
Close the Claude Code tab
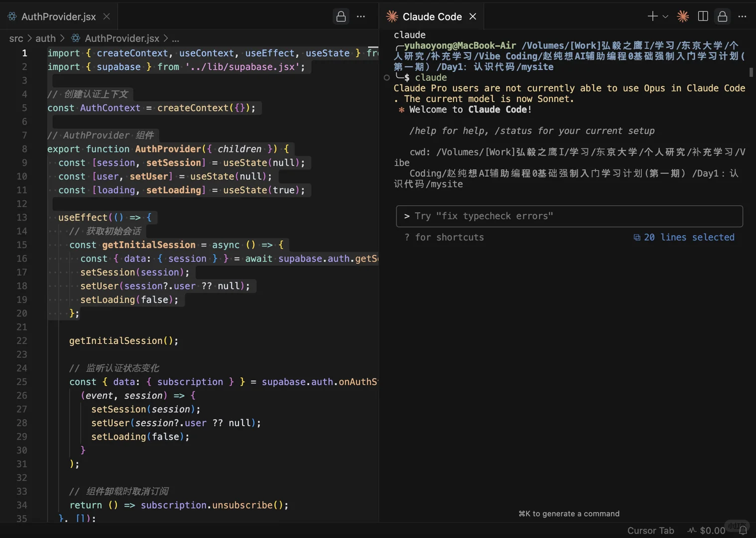(x=473, y=16)
